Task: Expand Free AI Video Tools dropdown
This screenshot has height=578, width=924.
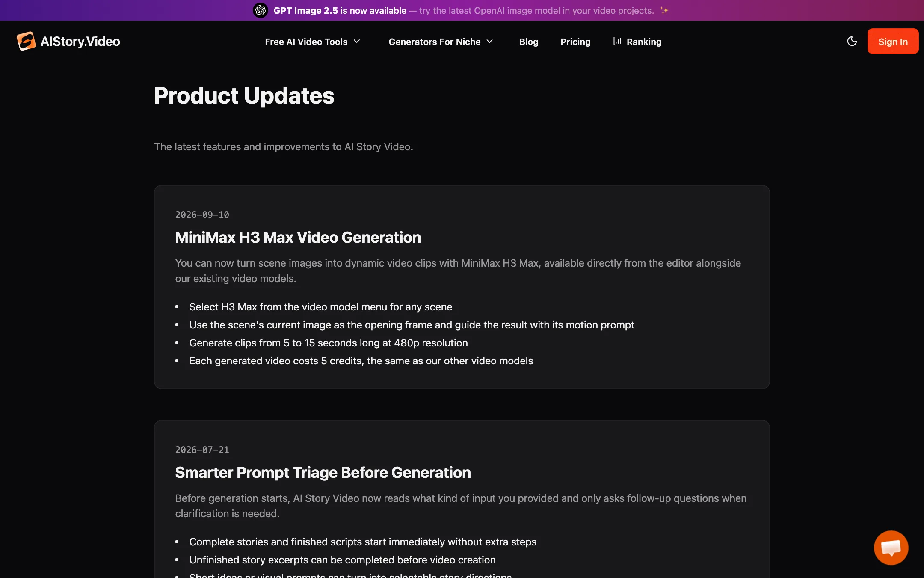Action: 313,42
